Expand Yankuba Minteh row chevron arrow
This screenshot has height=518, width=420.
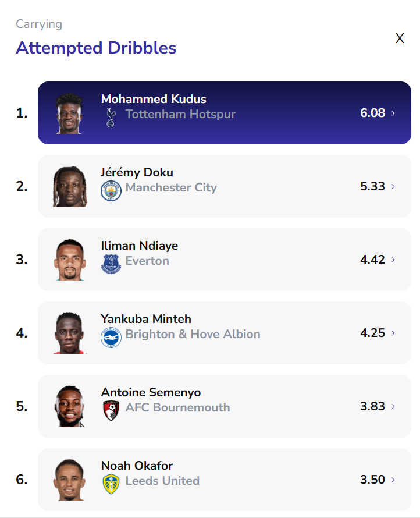coord(393,333)
